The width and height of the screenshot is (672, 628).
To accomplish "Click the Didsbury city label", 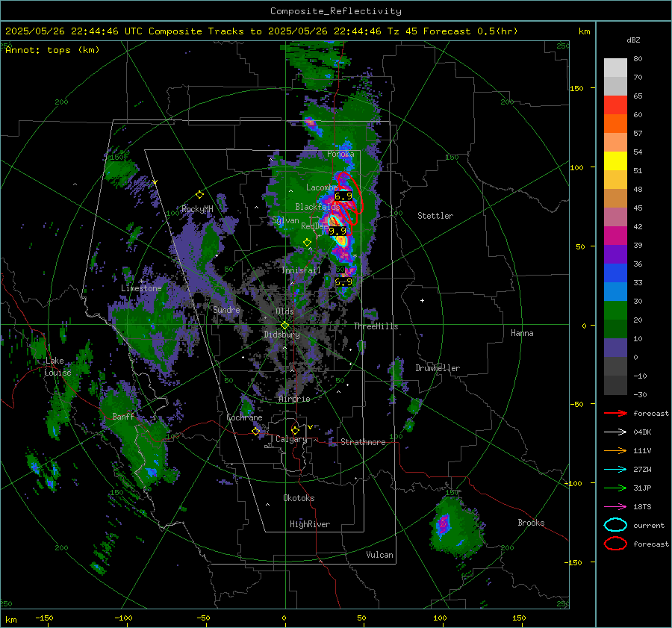I will tap(281, 335).
